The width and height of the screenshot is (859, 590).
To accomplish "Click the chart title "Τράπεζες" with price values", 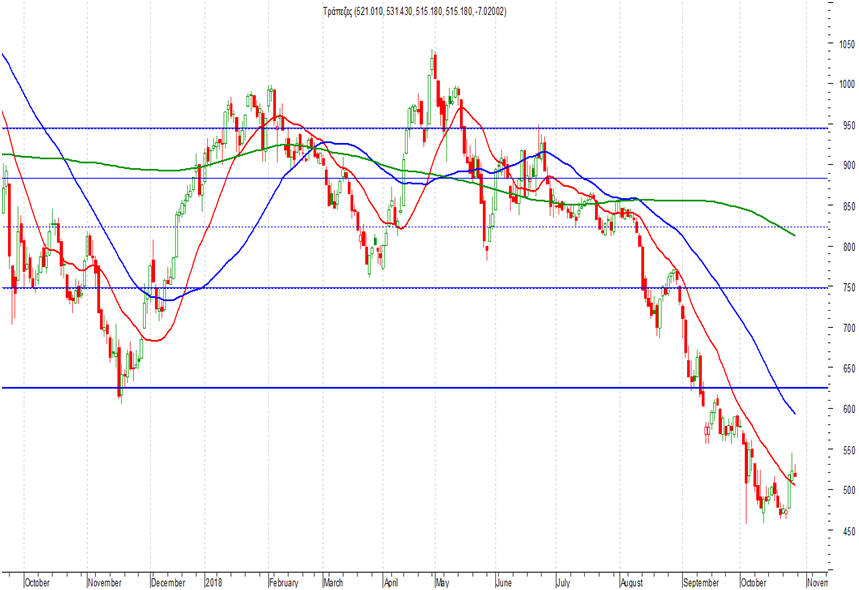I will 414,11.
